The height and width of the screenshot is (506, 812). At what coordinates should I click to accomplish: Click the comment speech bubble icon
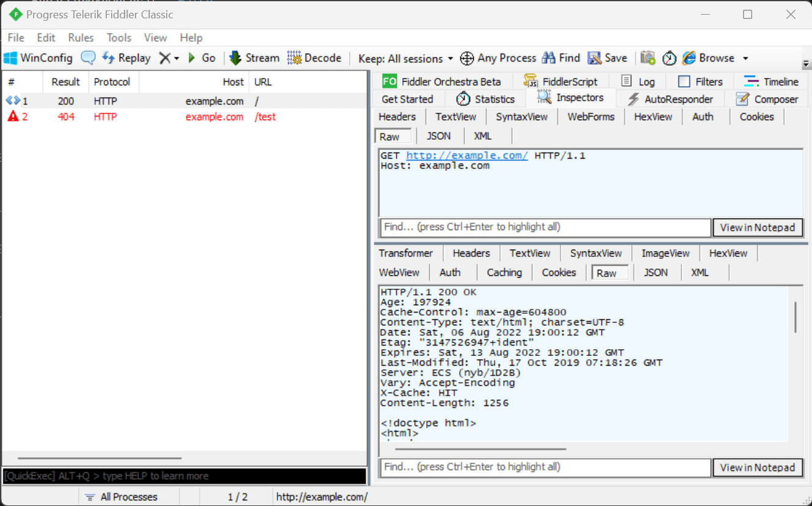click(89, 58)
